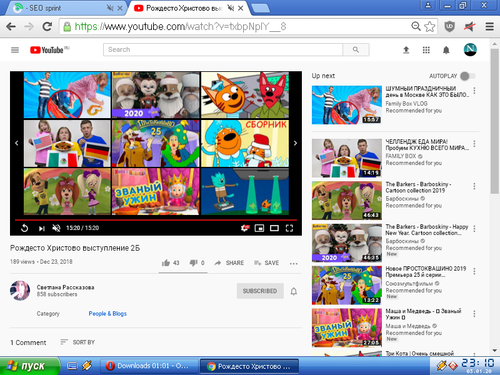Open the Family Box VLOG up-next thumbnail
Screen dimensions: 500x375
[x=347, y=105]
